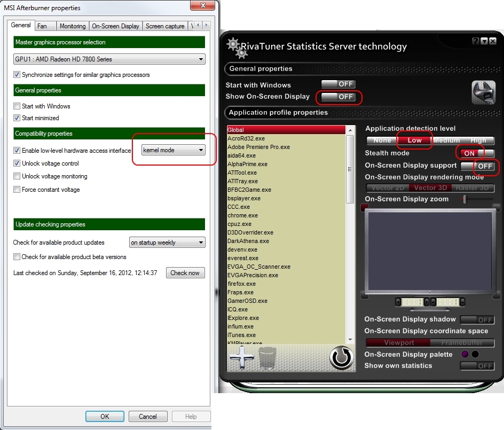Viewport: 504px width, 430px height.
Task: Open the on startup weekly updates dropdown
Action: pos(167,243)
